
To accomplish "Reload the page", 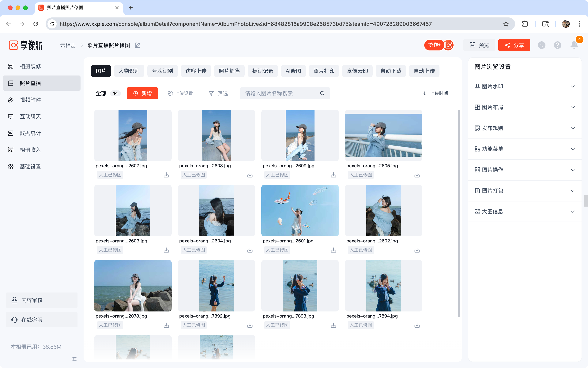I will tap(36, 24).
